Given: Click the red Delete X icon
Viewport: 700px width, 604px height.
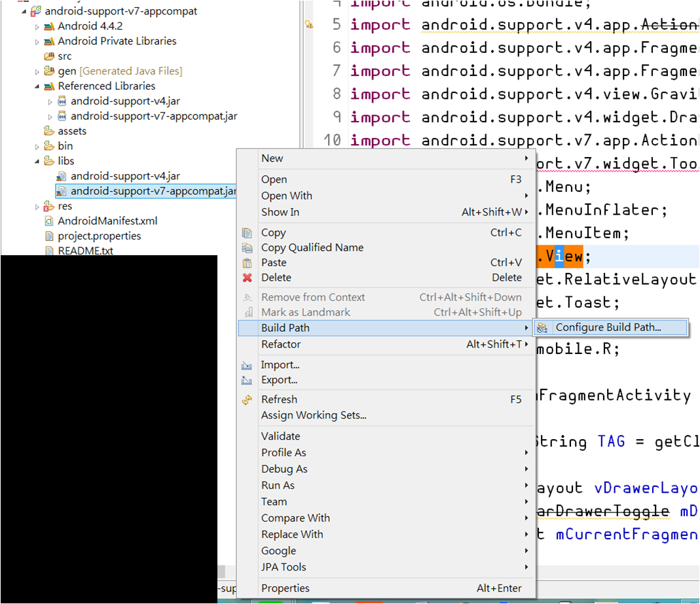Looking at the screenshot, I should pyautogui.click(x=247, y=277).
